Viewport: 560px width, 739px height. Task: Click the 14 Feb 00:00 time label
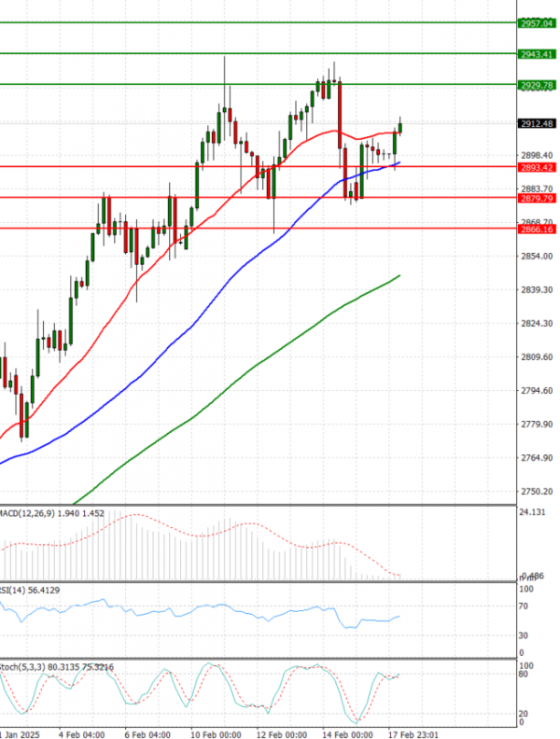point(347,734)
